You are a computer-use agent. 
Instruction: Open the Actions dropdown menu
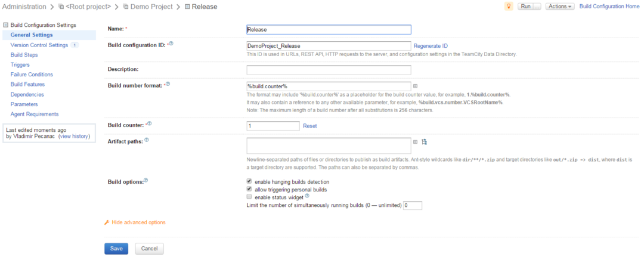click(560, 7)
